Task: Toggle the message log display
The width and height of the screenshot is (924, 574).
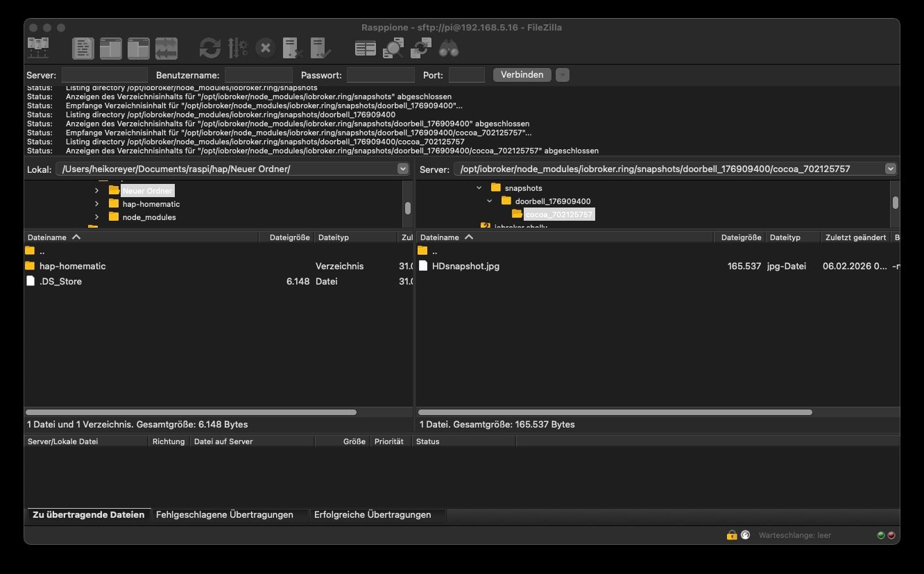Action: click(x=83, y=48)
